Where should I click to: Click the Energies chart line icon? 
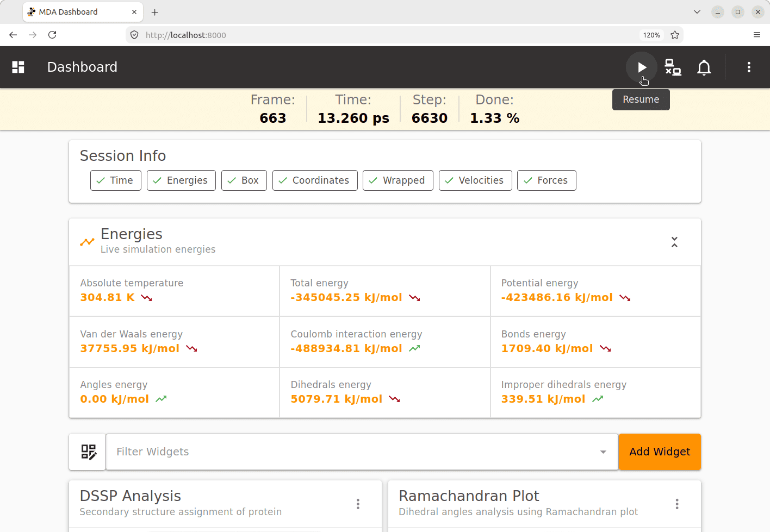pyautogui.click(x=87, y=241)
